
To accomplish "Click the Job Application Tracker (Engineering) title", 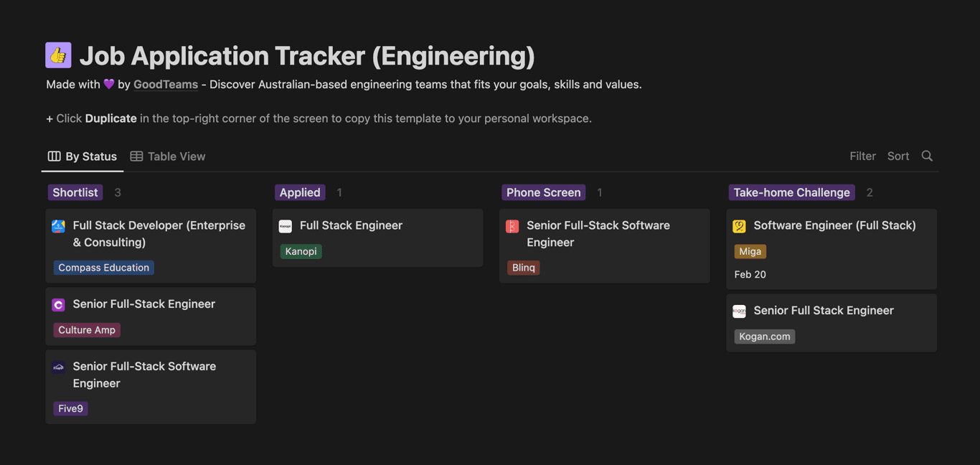I will click(307, 56).
